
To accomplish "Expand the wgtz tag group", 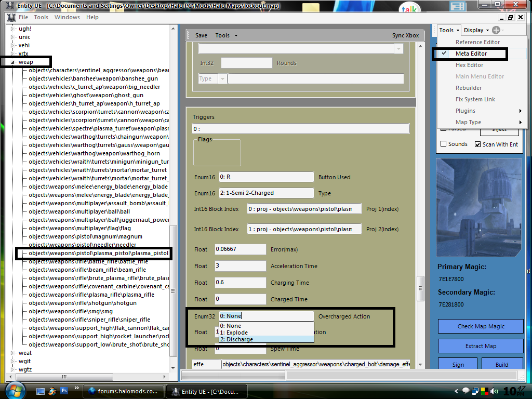I will (x=12, y=369).
